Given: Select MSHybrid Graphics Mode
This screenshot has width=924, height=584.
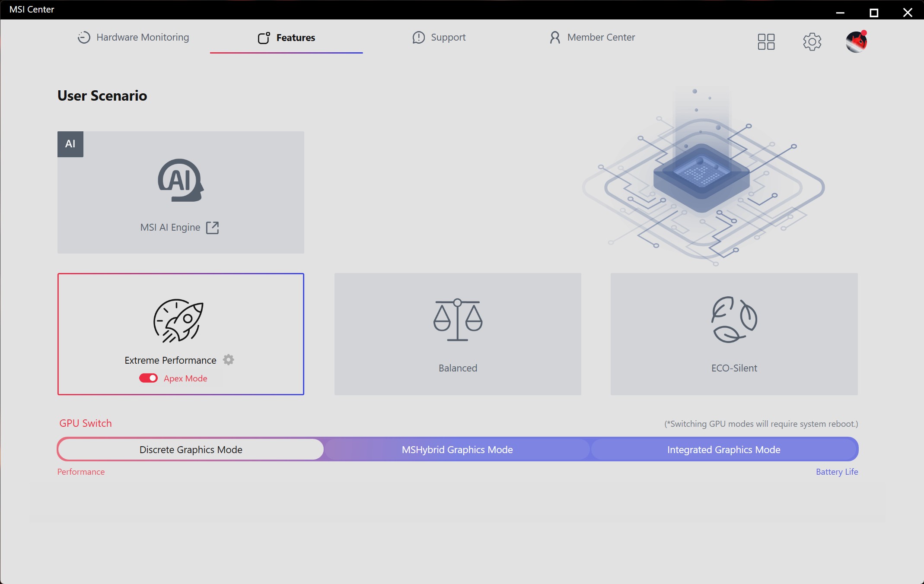Looking at the screenshot, I should coord(457,450).
